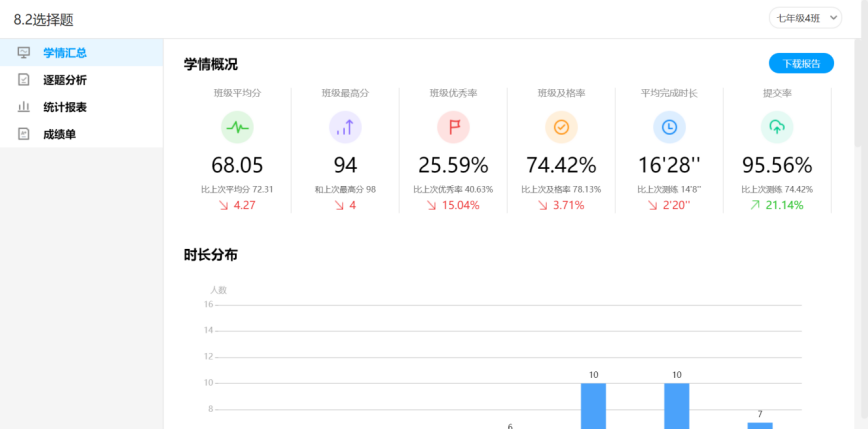Click the second blue bar labeled 10
Image resolution: width=868 pixels, height=429 pixels.
click(677, 406)
